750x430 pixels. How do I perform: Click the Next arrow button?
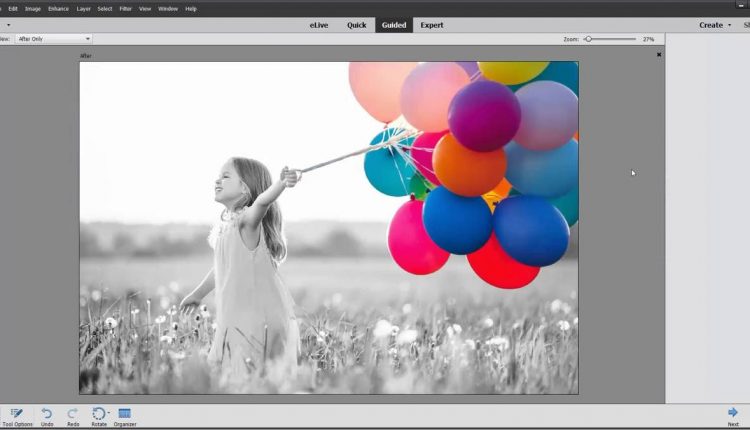(733, 412)
